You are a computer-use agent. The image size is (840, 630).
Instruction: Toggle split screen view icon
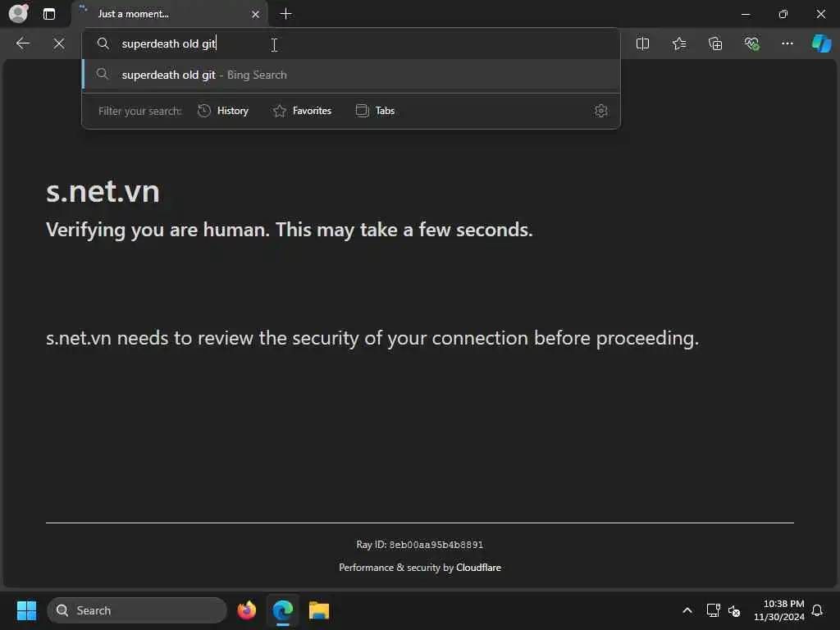coord(642,43)
